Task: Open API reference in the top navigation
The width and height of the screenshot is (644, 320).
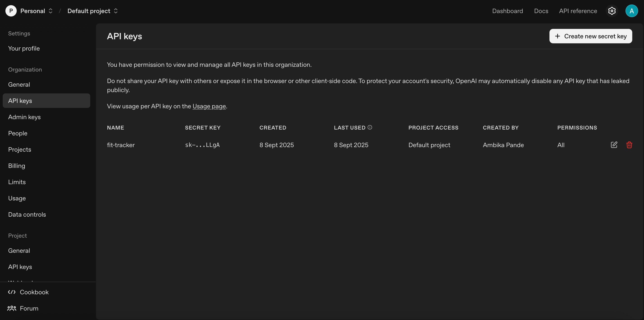Action: pyautogui.click(x=578, y=11)
